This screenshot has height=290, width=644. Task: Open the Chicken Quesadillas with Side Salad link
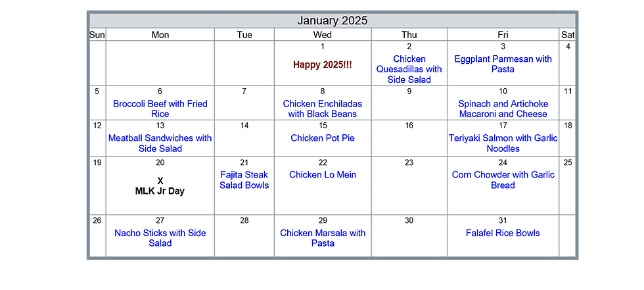409,70
